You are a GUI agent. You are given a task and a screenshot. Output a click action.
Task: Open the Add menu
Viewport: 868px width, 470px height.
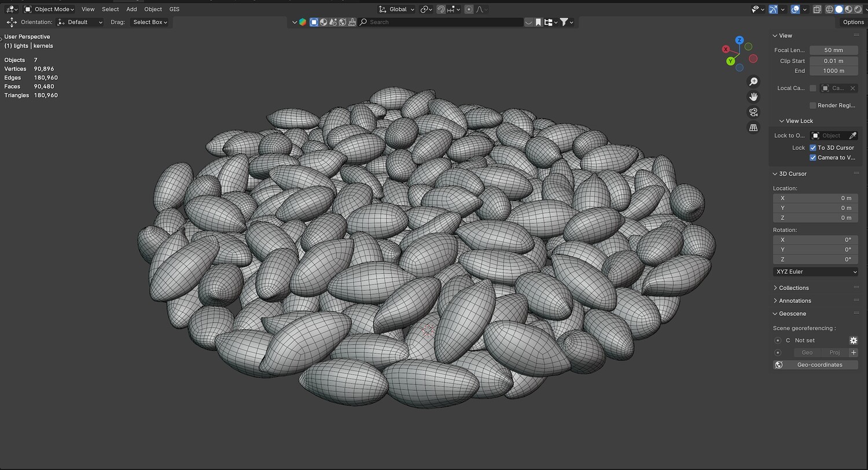coord(131,9)
